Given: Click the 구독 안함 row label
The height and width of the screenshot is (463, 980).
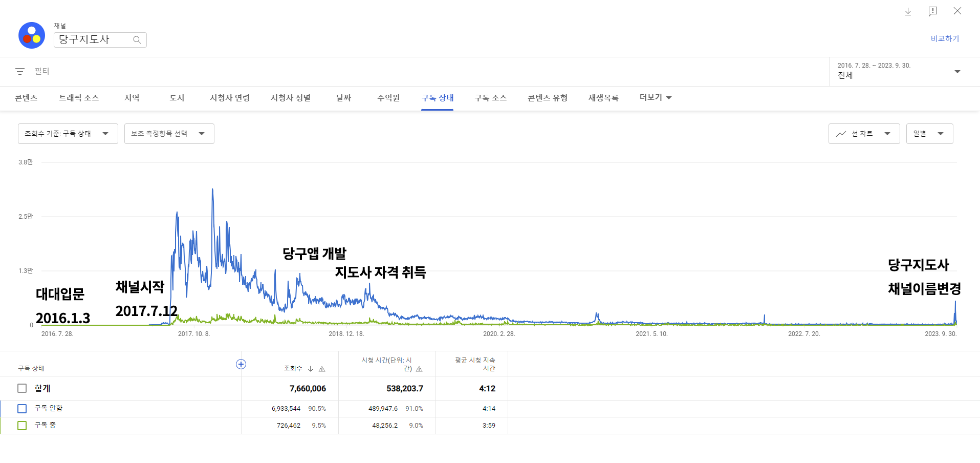Looking at the screenshot, I should coord(49,408).
